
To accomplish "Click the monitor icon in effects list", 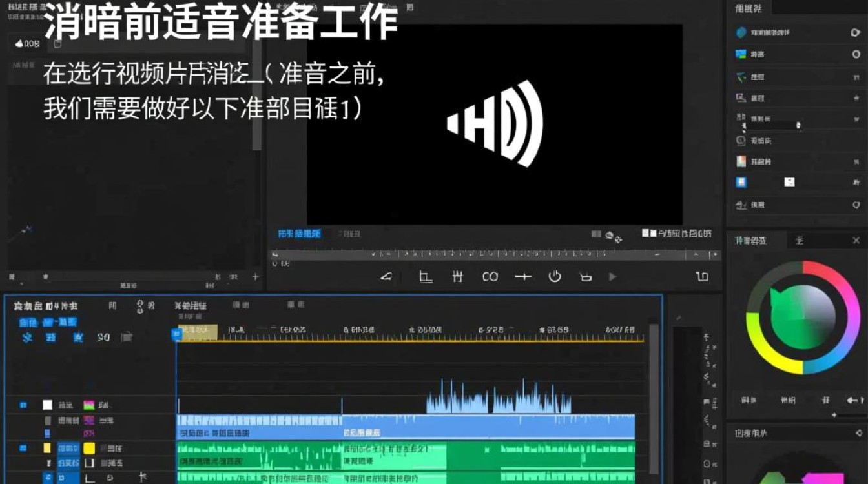I will [x=741, y=98].
